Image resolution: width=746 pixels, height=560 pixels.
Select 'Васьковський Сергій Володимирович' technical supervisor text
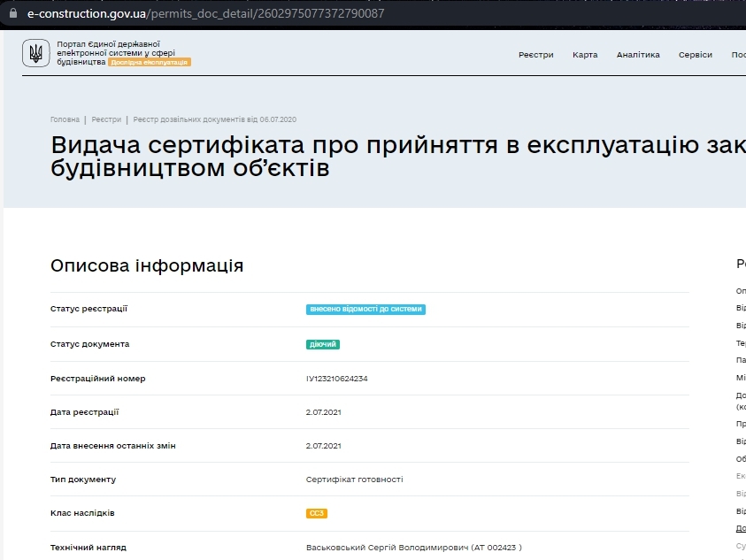click(x=388, y=548)
